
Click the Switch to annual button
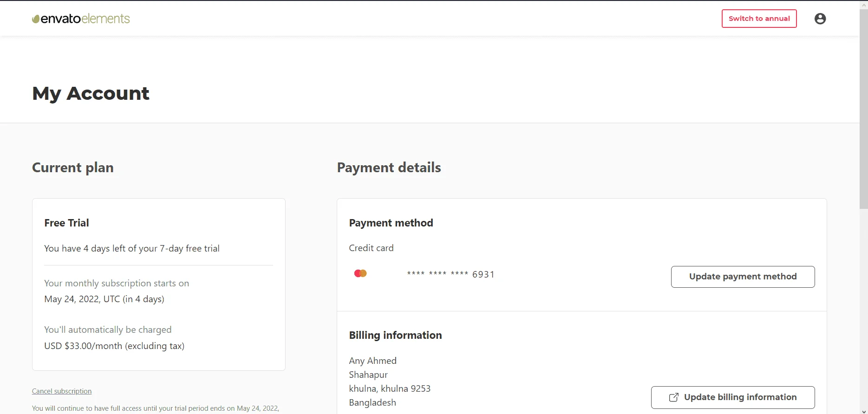759,19
